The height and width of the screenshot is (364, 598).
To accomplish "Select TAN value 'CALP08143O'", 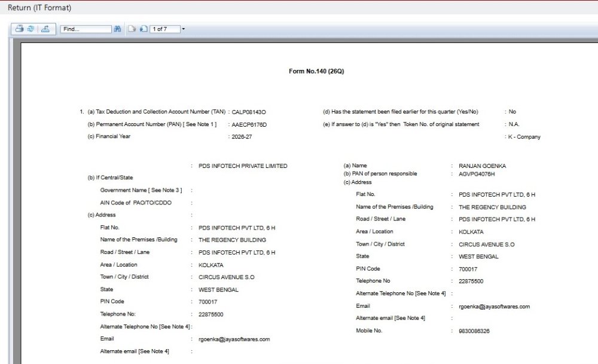I will coord(249,112).
